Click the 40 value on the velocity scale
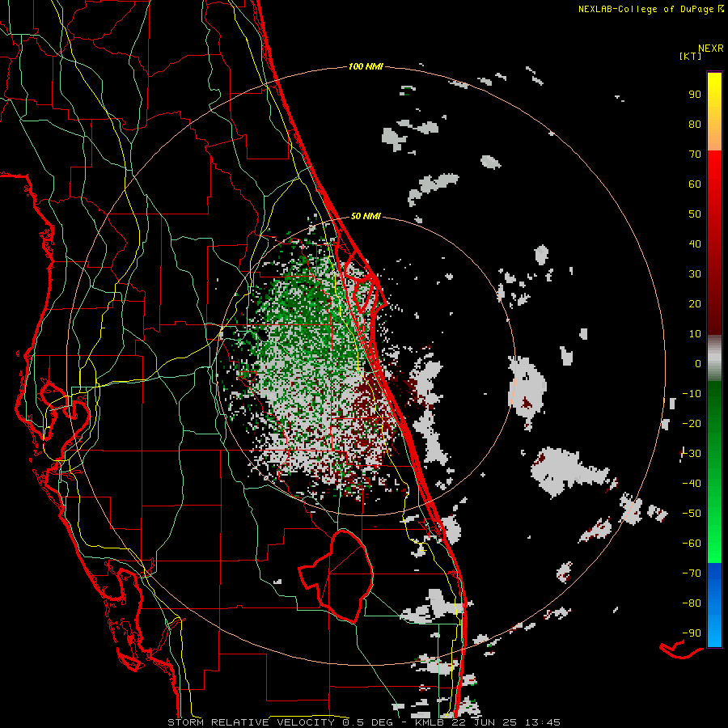The height and width of the screenshot is (728, 728). tap(695, 243)
